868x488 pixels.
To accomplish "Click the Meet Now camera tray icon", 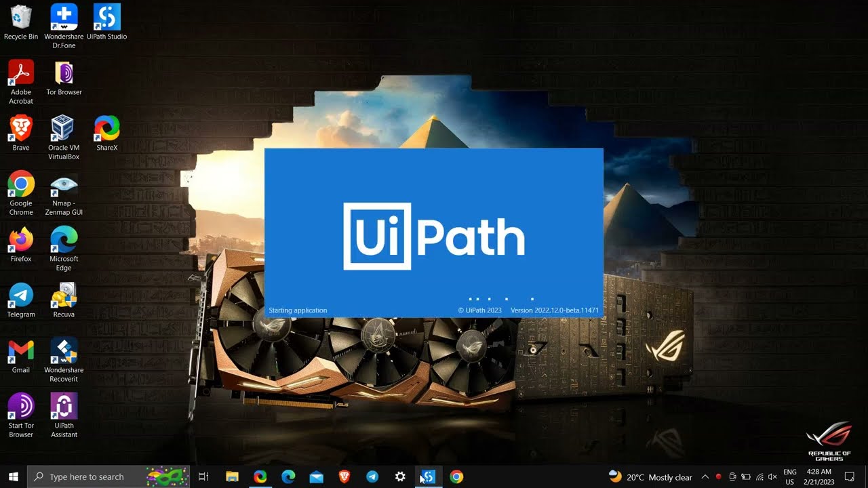I will coord(732,477).
